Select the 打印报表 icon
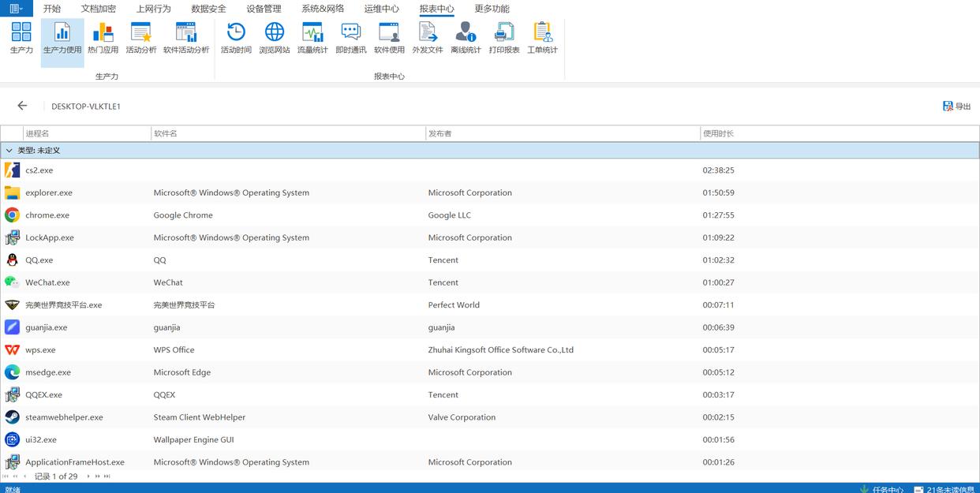Screen dimensions: 980x493 (503, 38)
